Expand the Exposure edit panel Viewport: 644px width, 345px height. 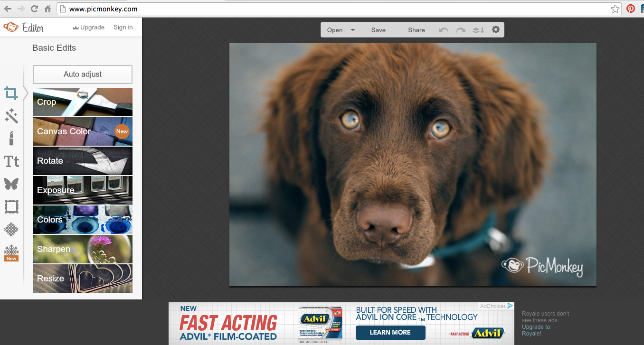coord(83,190)
